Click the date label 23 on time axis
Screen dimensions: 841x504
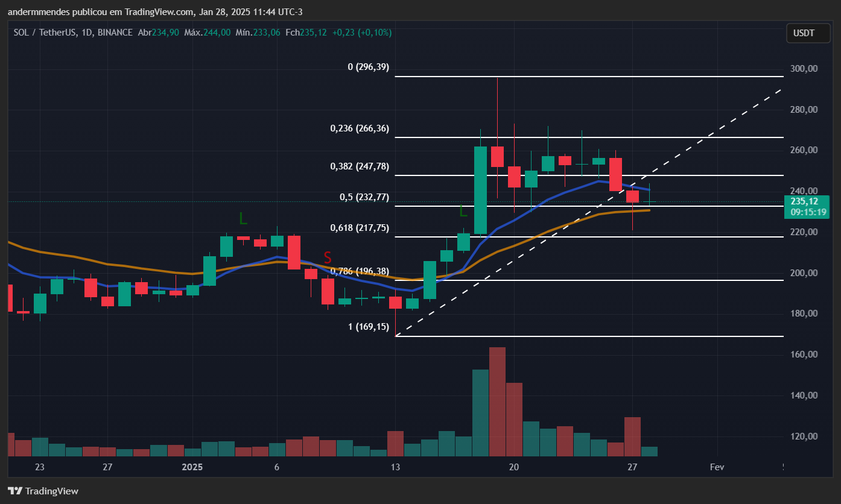tap(40, 467)
